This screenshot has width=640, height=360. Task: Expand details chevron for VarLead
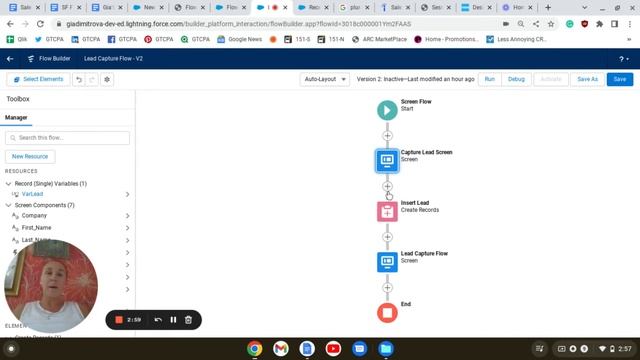tap(127, 194)
